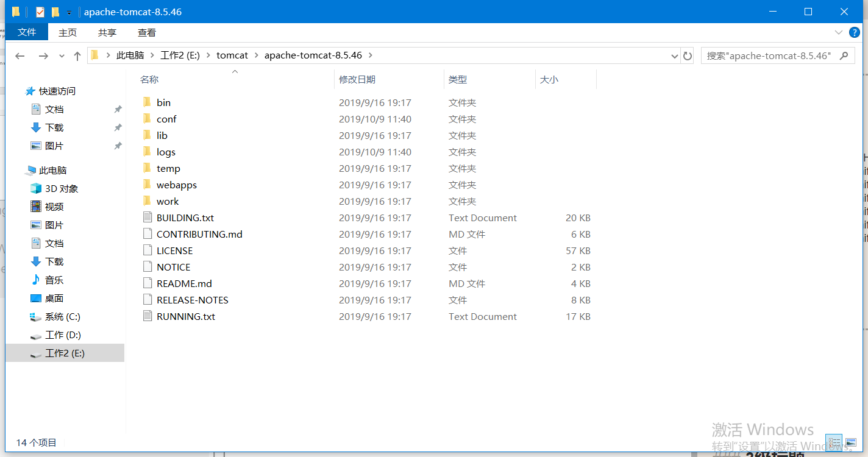
Task: Open the recent locations dropdown arrow
Action: [x=62, y=56]
